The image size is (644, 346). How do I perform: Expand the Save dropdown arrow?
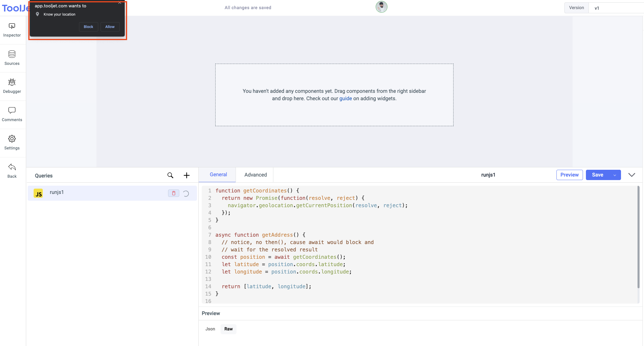point(615,175)
